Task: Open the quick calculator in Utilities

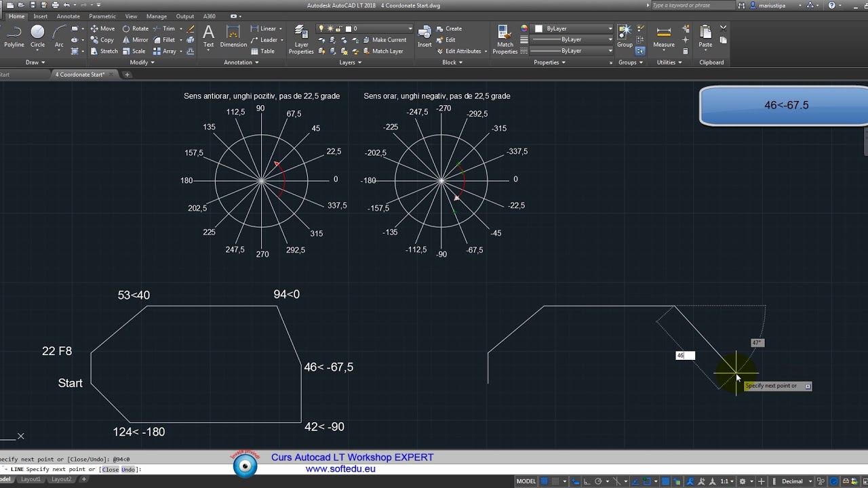Action: 686,51
